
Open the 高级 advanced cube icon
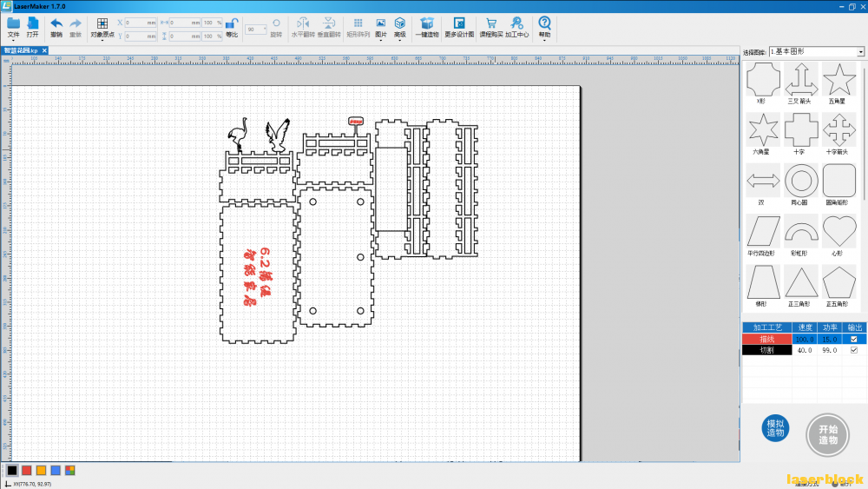coord(399,23)
